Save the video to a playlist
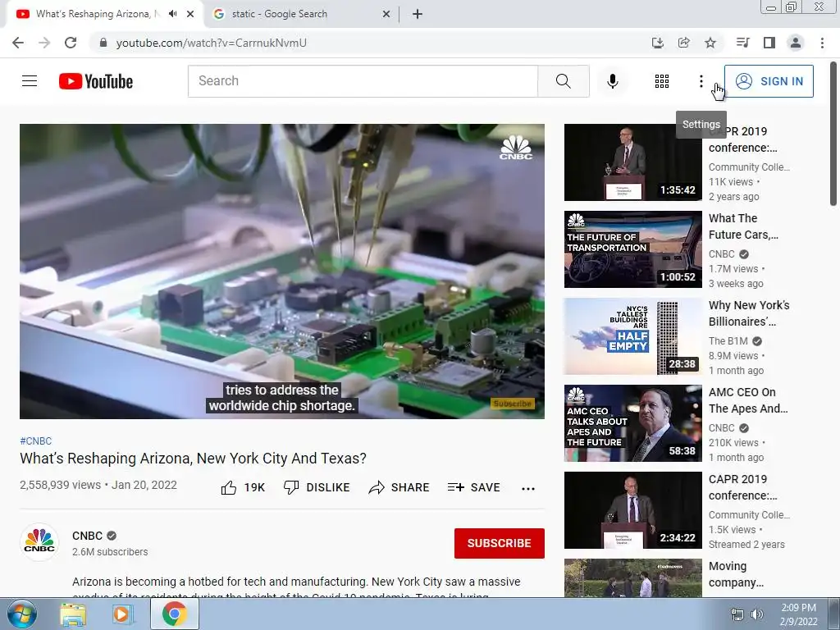 click(x=473, y=487)
